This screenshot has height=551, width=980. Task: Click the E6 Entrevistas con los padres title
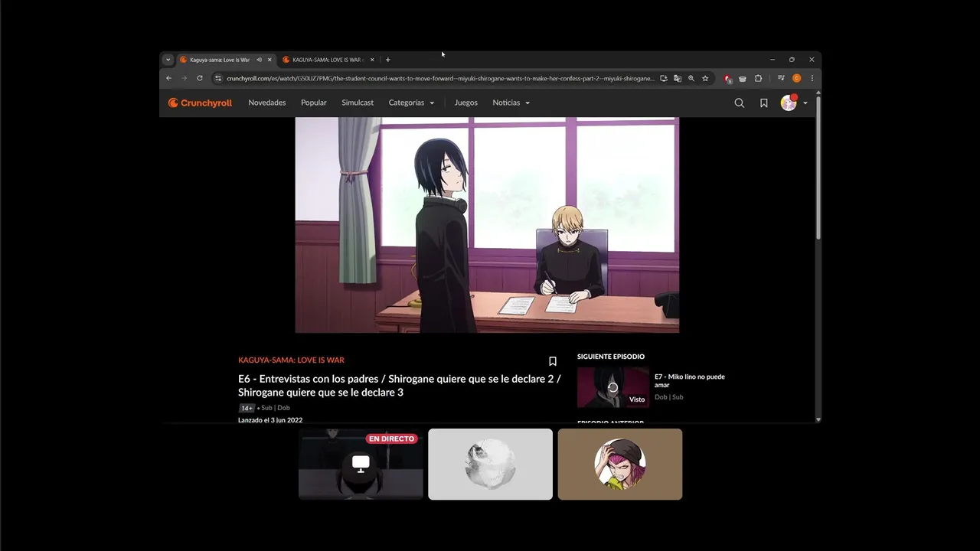pyautogui.click(x=400, y=386)
